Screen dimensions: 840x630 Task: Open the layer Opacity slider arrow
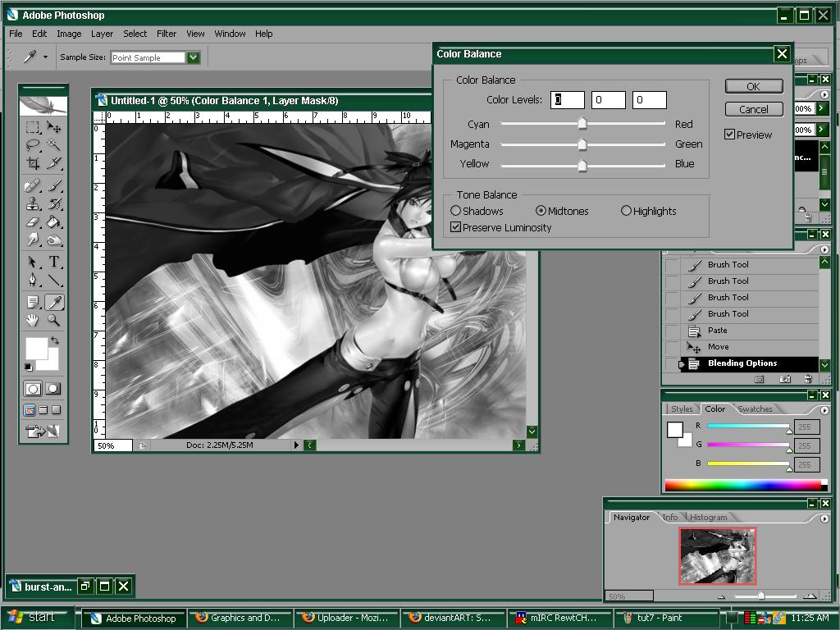click(820, 109)
